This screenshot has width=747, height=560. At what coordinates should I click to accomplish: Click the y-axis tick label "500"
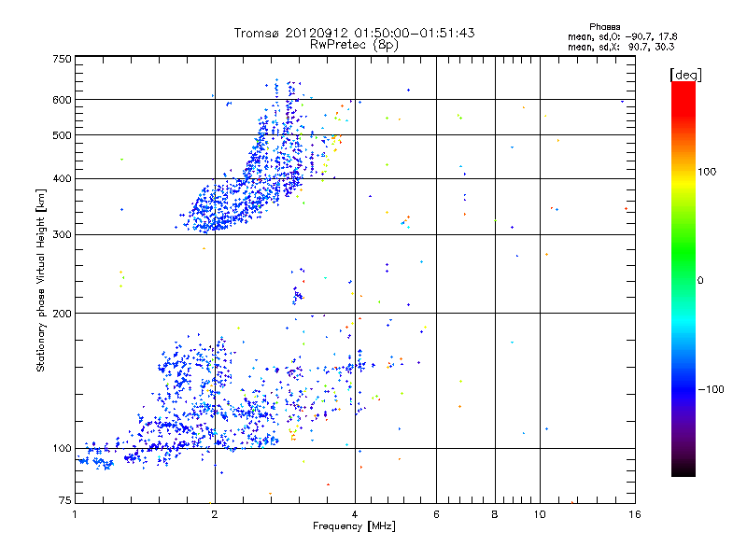tap(62, 135)
